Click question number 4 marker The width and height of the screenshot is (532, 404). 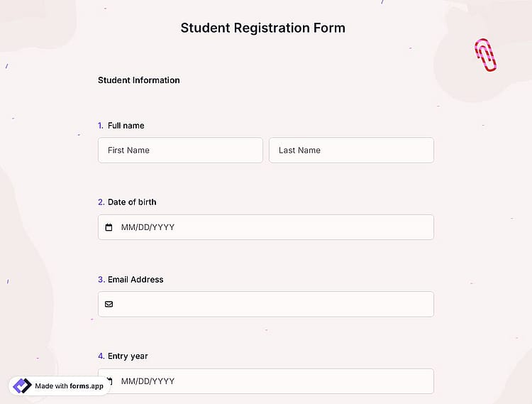(101, 356)
